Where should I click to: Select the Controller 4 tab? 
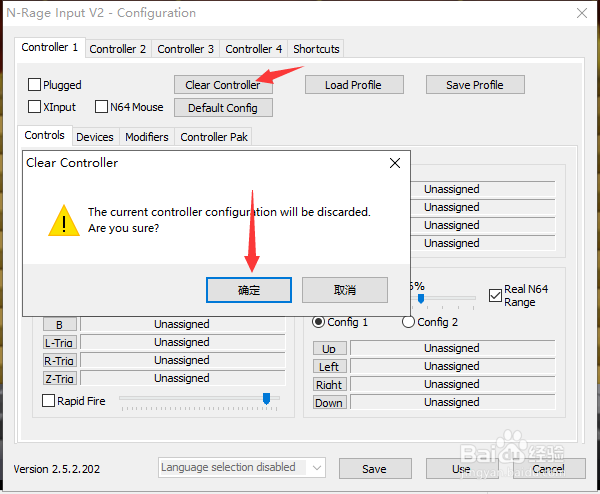254,49
